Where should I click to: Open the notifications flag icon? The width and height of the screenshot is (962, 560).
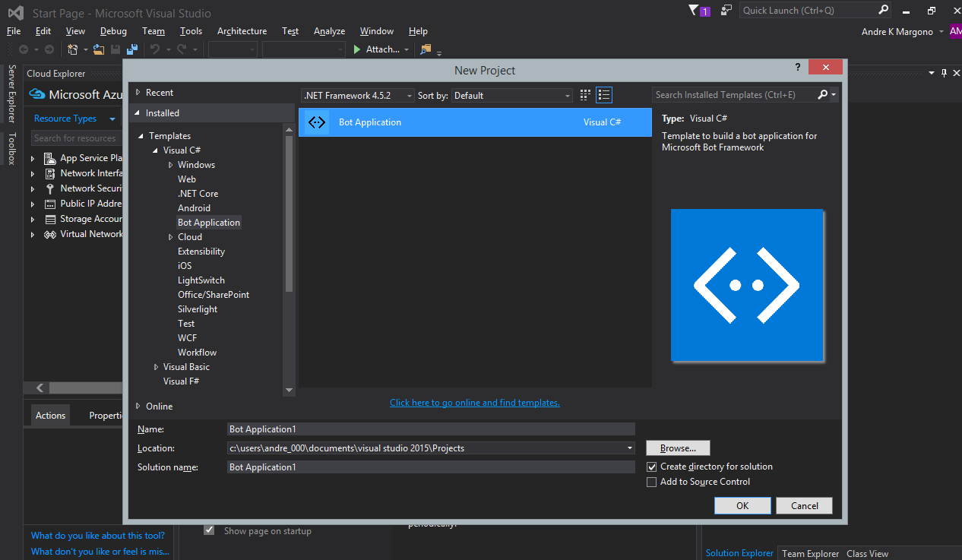693,10
